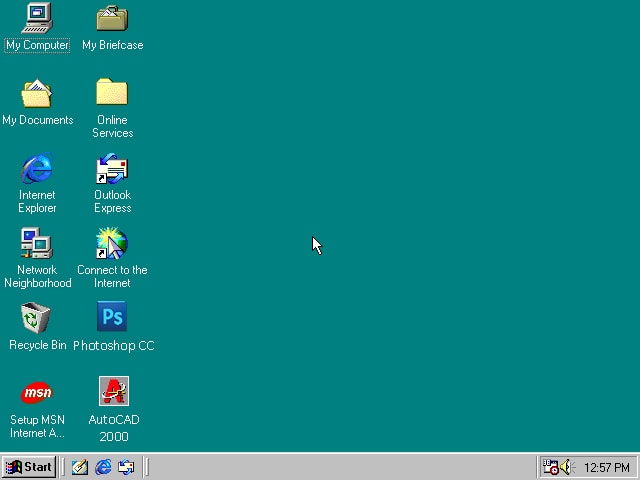
Task: Select the My Computer desktop icon
Action: tap(37, 18)
